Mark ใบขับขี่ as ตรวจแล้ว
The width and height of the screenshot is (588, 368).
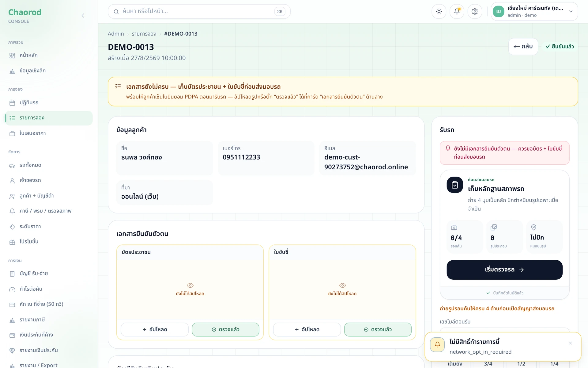(378, 329)
